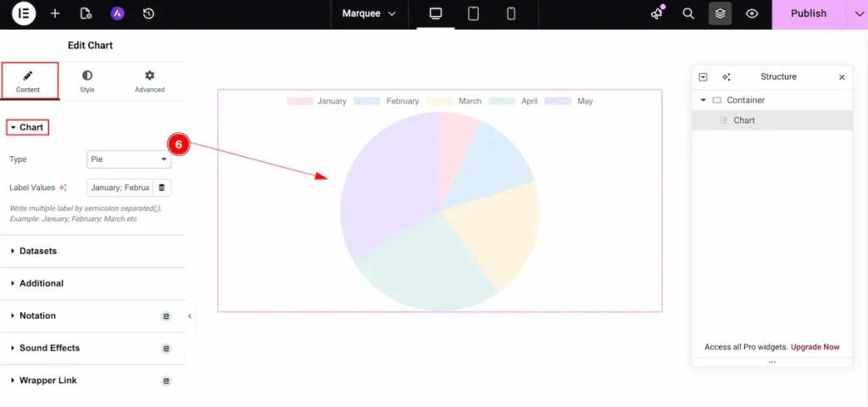
Task: Click the Elementor logo icon
Action: (x=24, y=14)
